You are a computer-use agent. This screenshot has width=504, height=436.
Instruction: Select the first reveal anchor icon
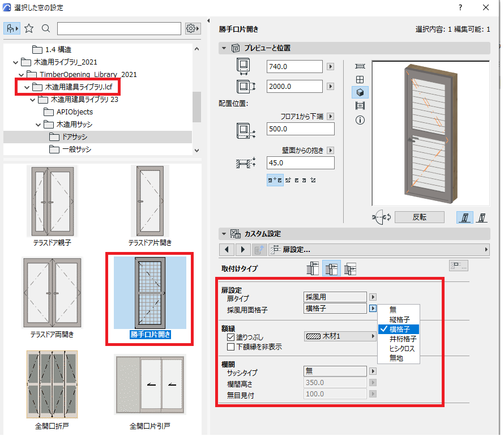pos(275,180)
